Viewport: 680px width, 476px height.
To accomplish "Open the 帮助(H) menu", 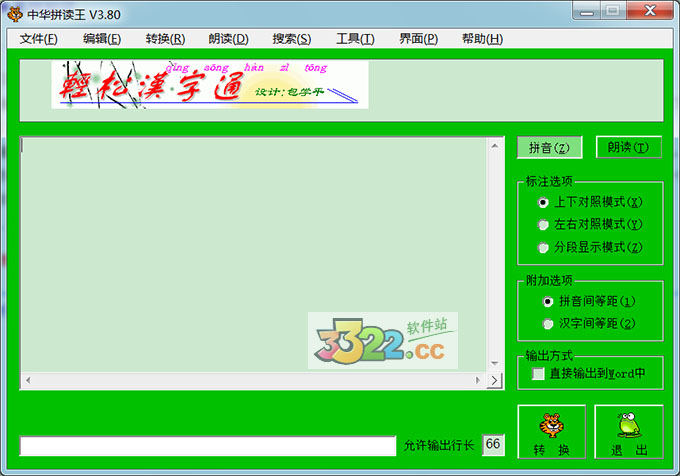I will tap(482, 39).
